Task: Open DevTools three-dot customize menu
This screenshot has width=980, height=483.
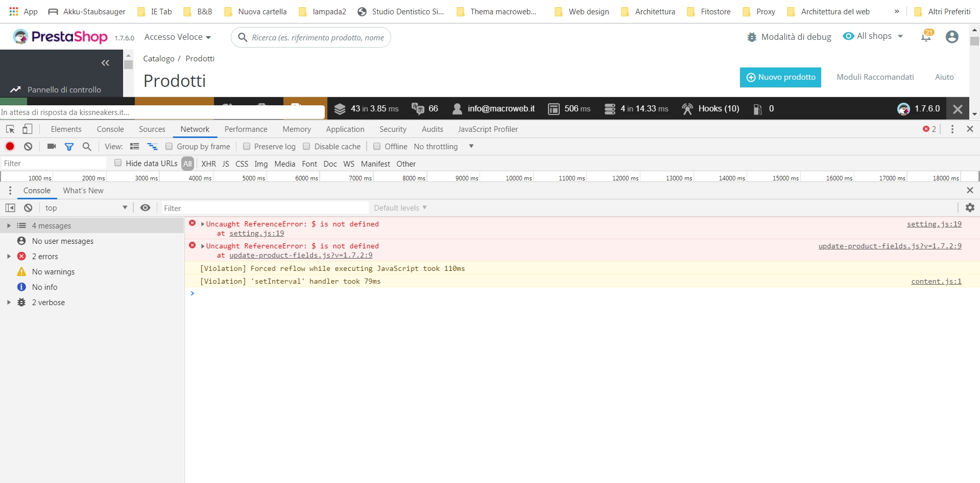Action: click(x=952, y=129)
